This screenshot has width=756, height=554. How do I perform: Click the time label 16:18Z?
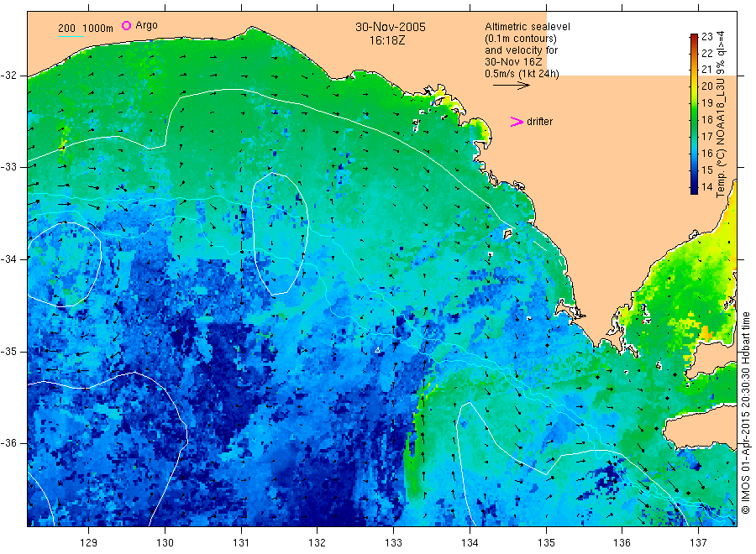[387, 40]
